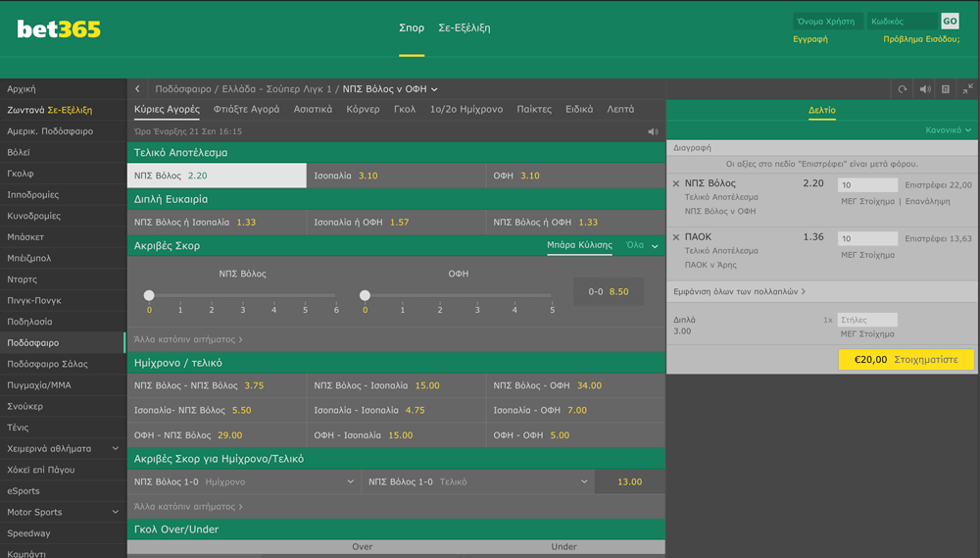Viewport: 980px width, 558px height.
Task: Remove ΠΑΟΚ selection from betslip
Action: tap(675, 237)
